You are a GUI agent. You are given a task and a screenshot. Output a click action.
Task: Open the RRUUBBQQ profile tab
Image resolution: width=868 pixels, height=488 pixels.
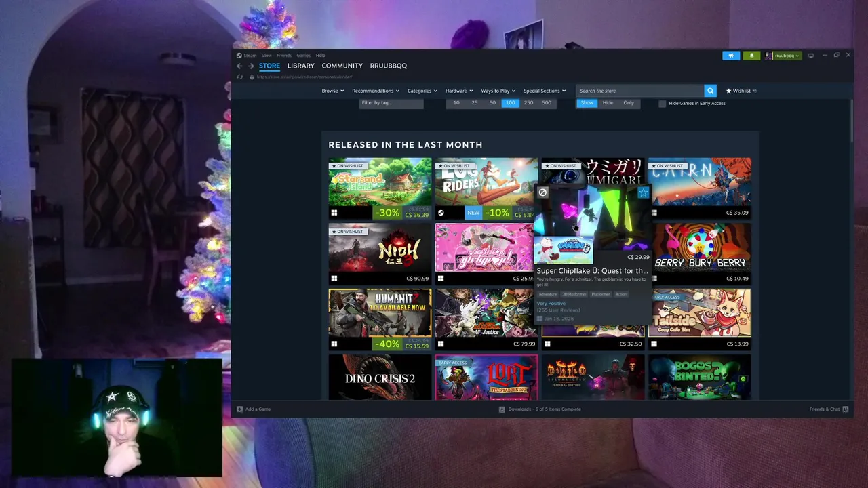tap(389, 66)
